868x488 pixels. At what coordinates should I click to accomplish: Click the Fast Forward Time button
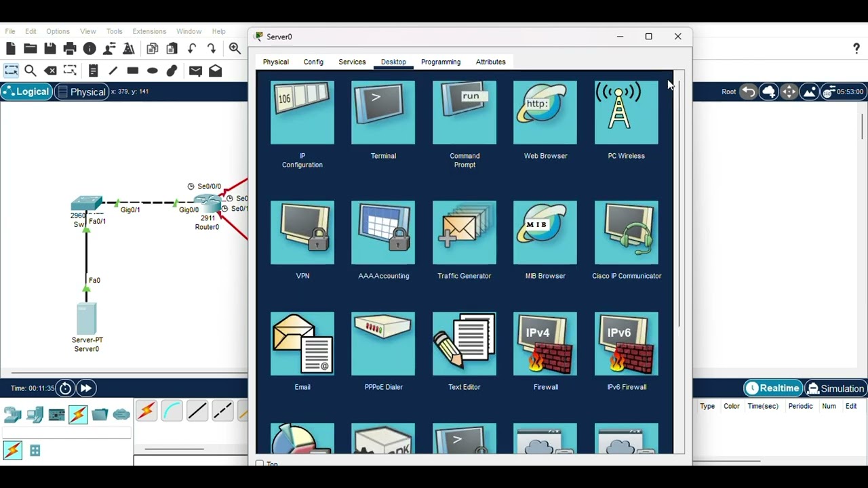point(85,388)
